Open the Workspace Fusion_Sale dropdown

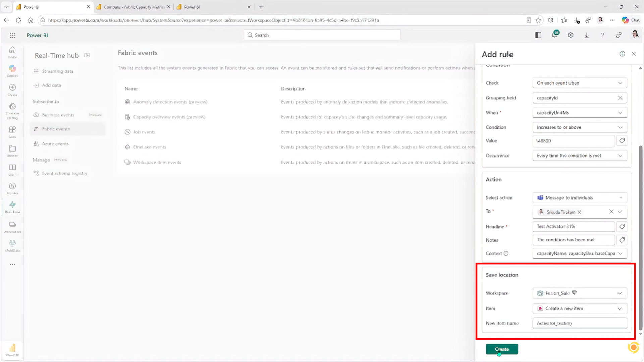point(580,293)
